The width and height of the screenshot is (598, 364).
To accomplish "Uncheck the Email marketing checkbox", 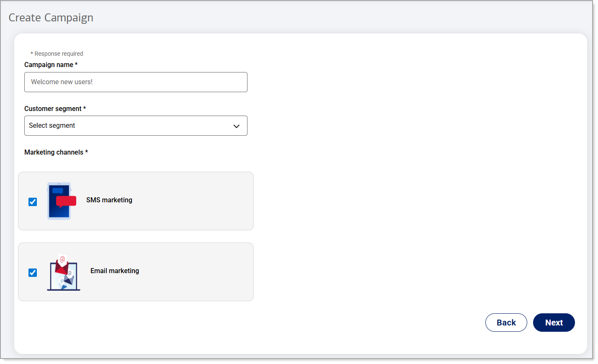I will click(x=33, y=273).
